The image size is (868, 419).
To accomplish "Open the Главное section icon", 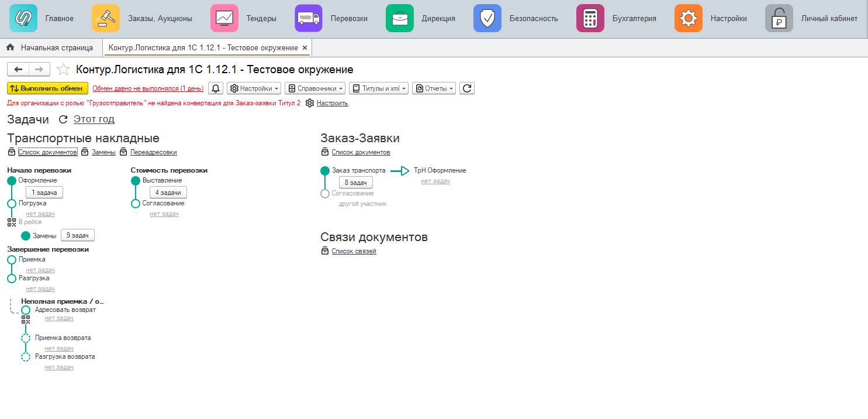I will [23, 18].
